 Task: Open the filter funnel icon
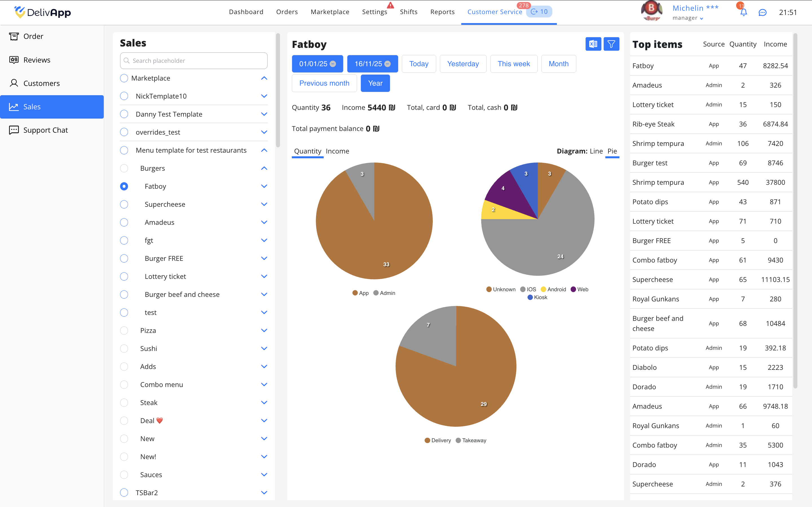[x=611, y=44]
